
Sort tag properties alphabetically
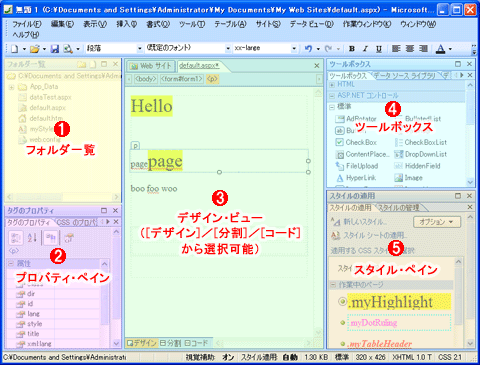point(32,237)
